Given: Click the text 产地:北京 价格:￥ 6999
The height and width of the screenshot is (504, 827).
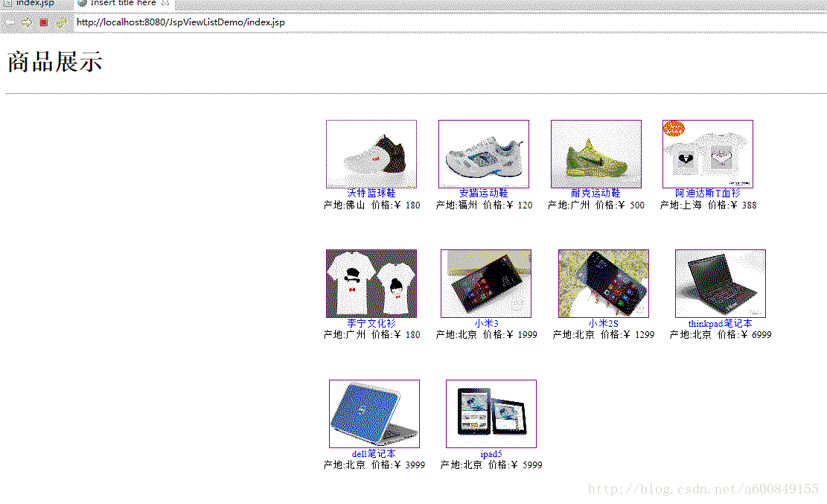Looking at the screenshot, I should pyautogui.click(x=721, y=334).
